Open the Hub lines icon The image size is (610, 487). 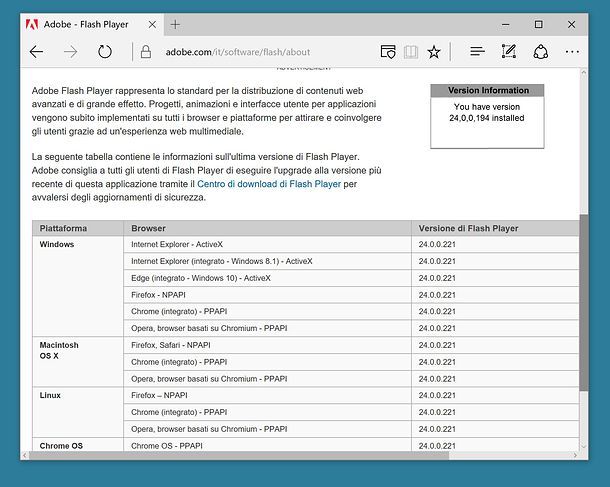pos(477,51)
